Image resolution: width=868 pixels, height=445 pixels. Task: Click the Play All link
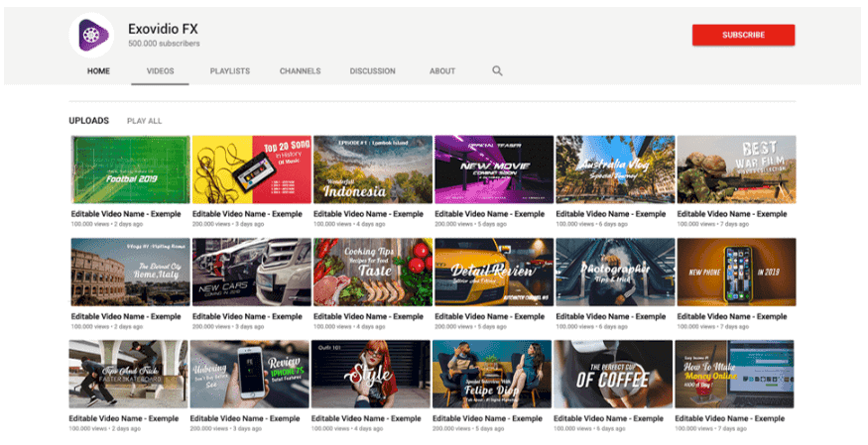(x=144, y=121)
